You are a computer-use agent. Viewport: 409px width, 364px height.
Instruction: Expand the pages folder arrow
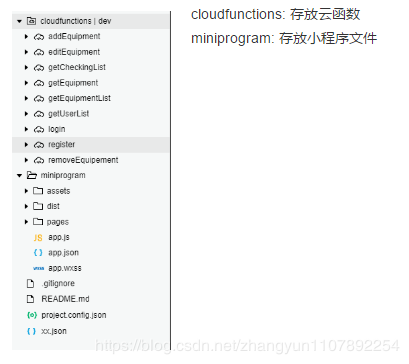(x=26, y=222)
